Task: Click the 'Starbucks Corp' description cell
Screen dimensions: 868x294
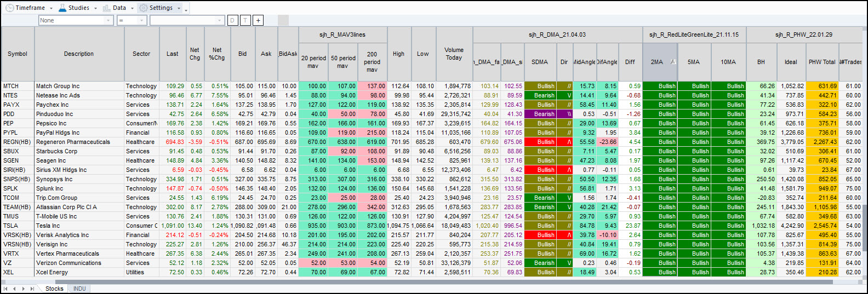Action: click(x=79, y=151)
